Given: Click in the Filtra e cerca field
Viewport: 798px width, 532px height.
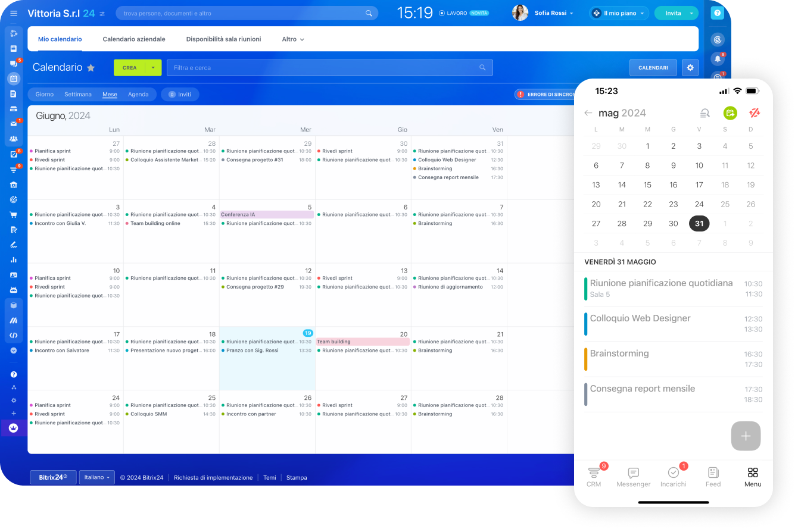Looking at the screenshot, I should pos(322,68).
